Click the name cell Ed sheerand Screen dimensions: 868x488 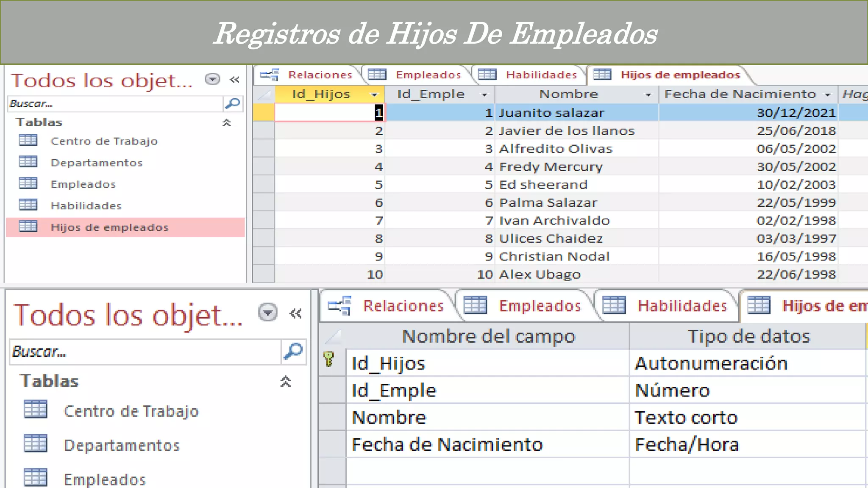[x=577, y=184]
